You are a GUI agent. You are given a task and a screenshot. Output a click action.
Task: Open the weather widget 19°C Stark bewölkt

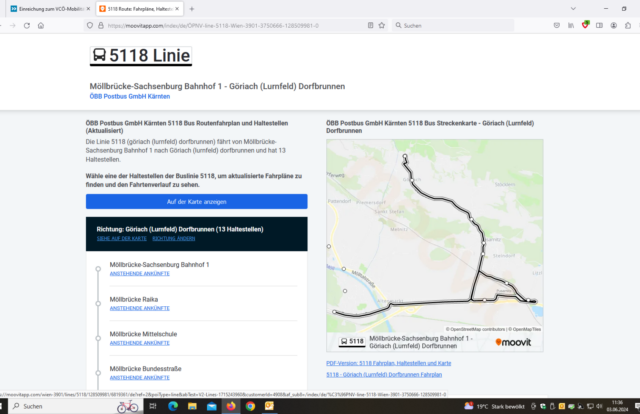[494, 406]
